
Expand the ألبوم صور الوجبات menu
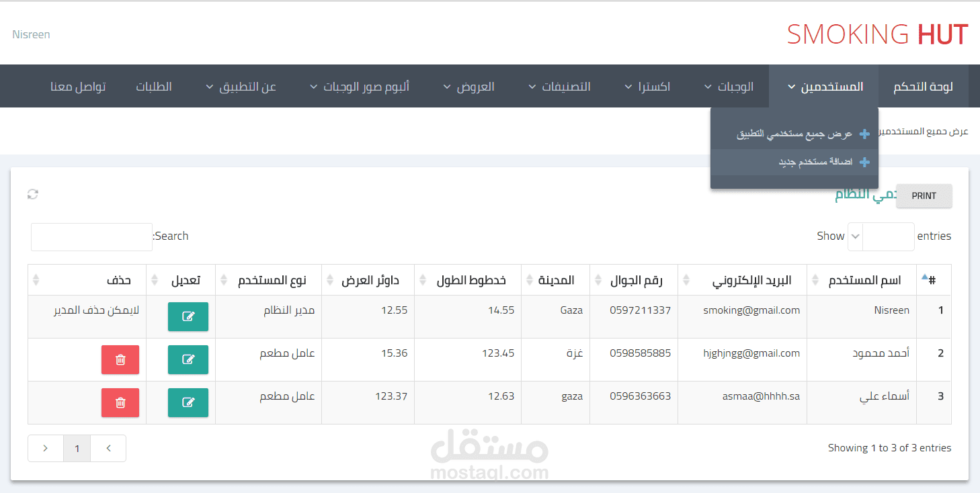360,87
